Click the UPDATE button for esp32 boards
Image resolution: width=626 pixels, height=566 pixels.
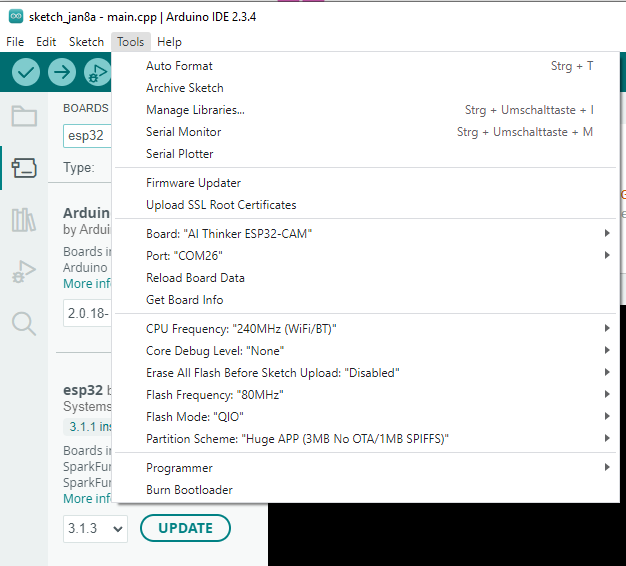coord(185,528)
